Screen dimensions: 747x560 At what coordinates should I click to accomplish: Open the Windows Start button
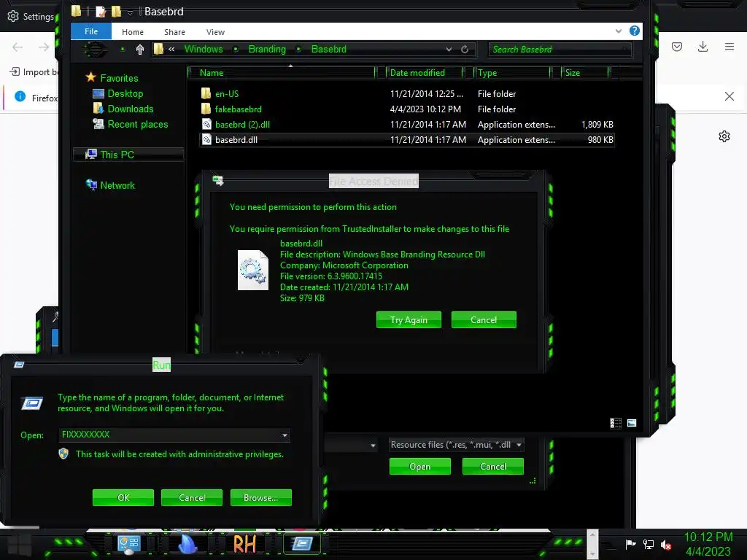click(20, 544)
